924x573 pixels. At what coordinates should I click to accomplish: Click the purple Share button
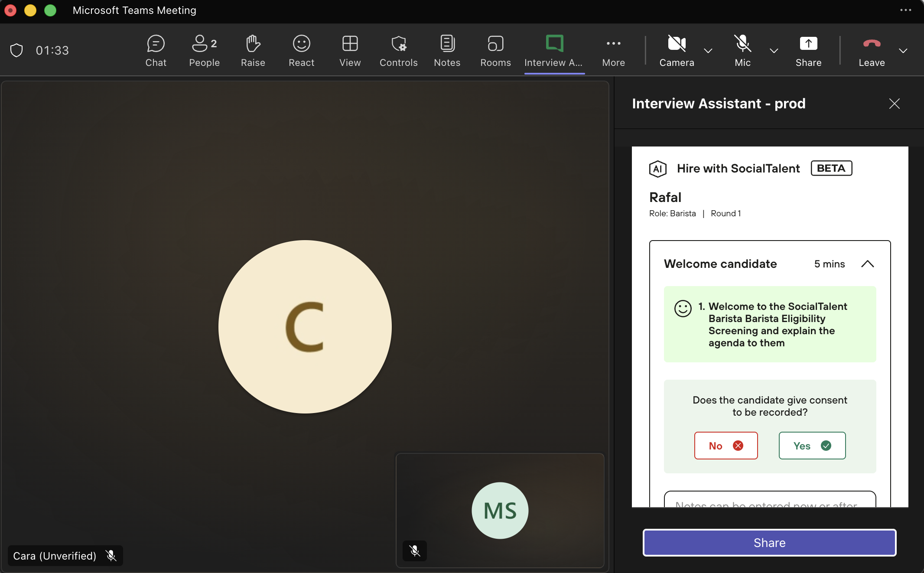(769, 543)
